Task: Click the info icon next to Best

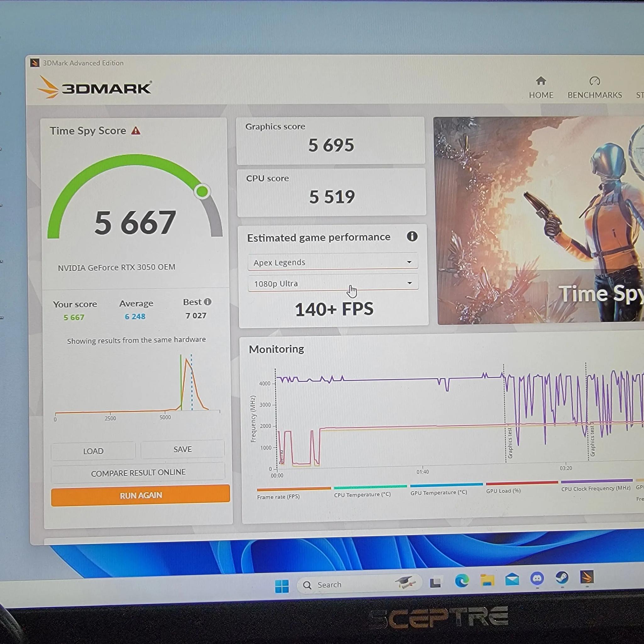Action: 208,302
